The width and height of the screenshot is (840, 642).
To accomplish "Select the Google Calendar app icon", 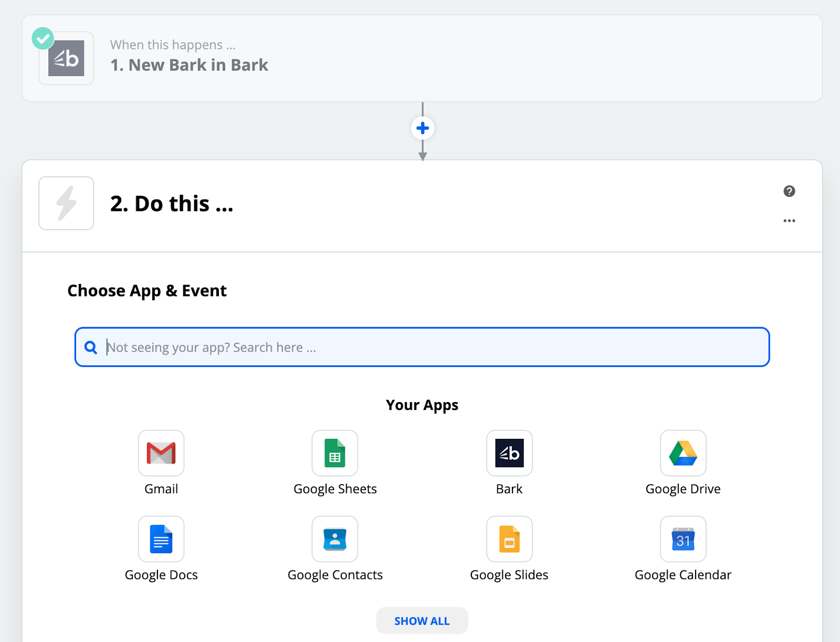I will pyautogui.click(x=683, y=539).
